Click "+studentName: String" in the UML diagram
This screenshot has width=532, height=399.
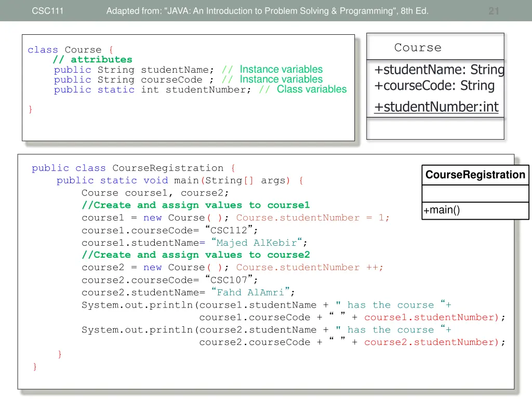(x=440, y=70)
